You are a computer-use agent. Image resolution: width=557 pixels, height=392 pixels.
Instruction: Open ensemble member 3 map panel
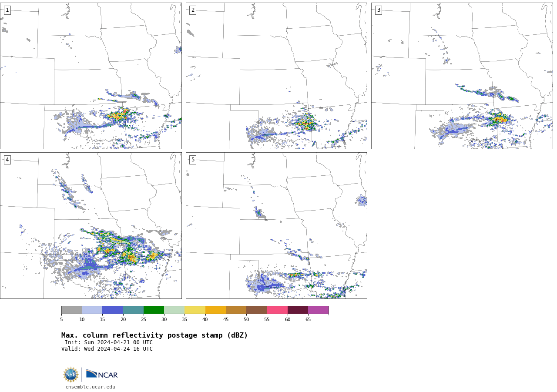click(462, 76)
